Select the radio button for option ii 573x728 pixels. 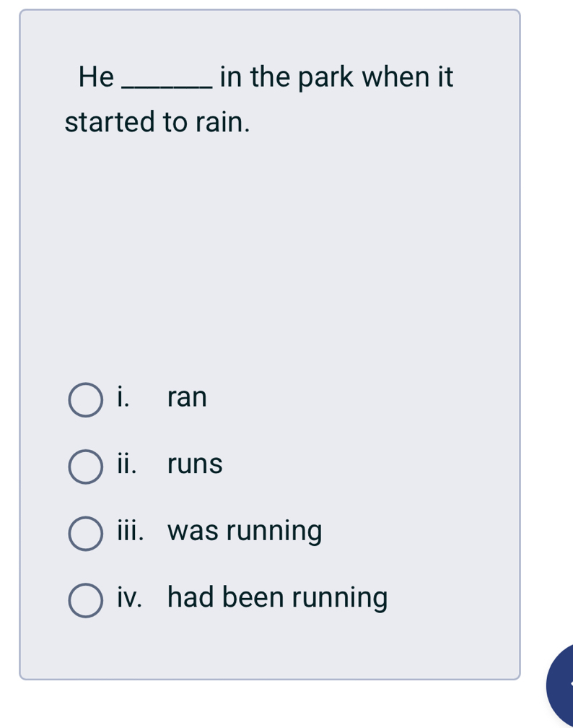tap(84, 467)
